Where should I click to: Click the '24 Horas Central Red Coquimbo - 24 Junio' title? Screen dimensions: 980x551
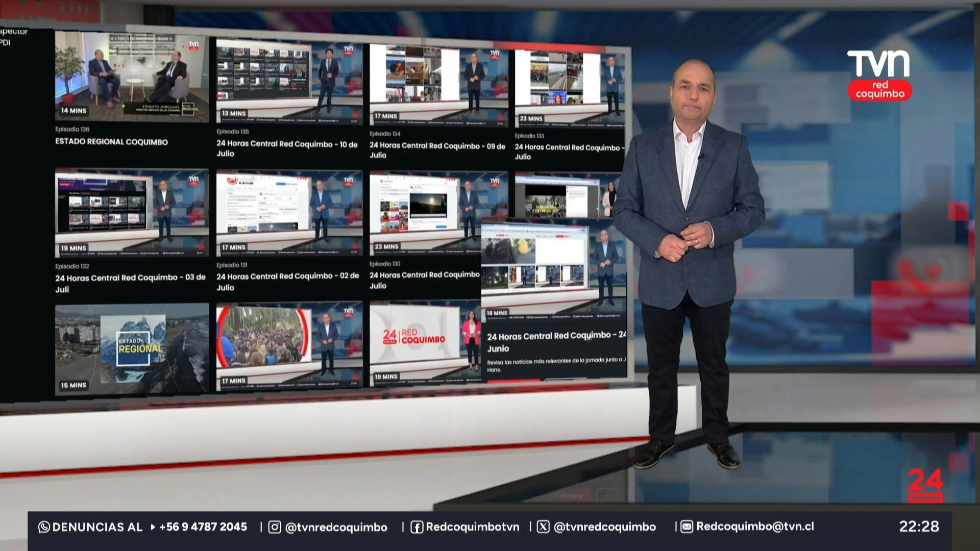click(x=556, y=342)
